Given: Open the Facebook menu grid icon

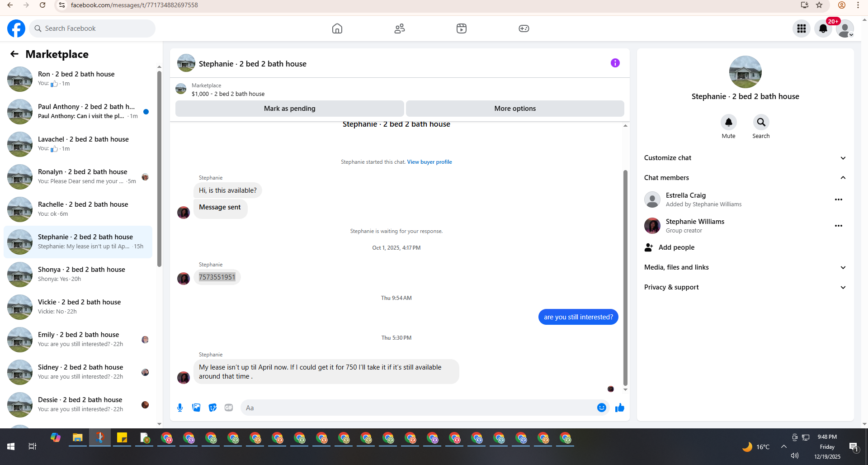Looking at the screenshot, I should pyautogui.click(x=802, y=28).
